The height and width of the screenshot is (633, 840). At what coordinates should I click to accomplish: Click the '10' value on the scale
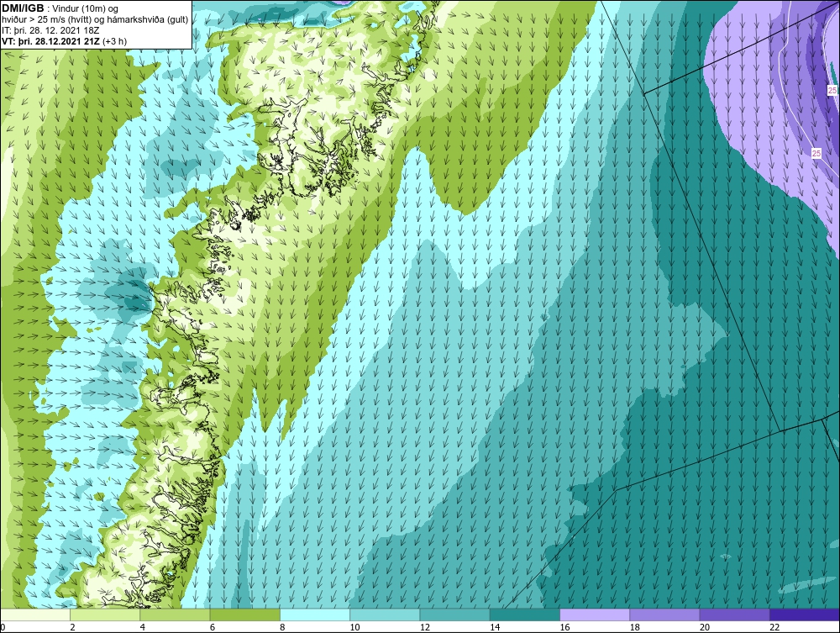coord(354,627)
